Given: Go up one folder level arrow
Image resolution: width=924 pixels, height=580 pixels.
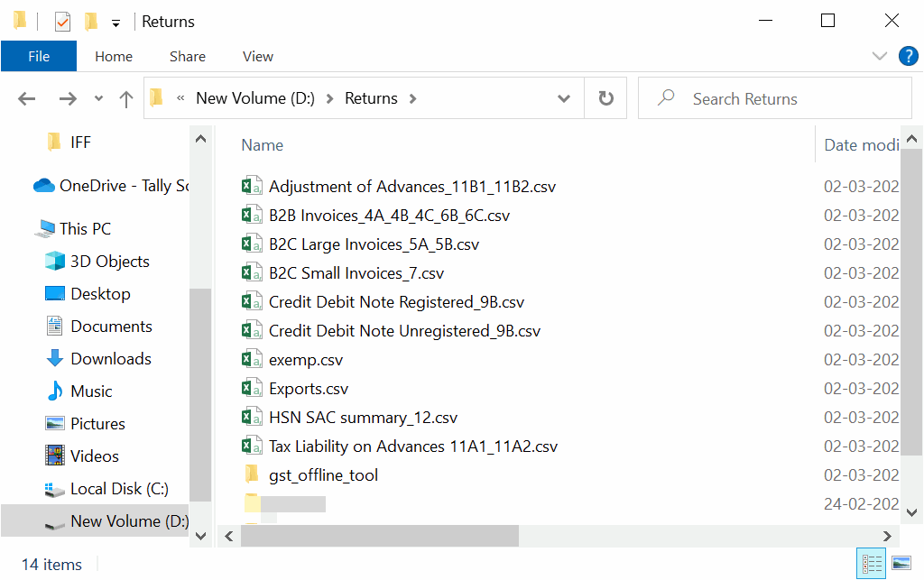Looking at the screenshot, I should pos(125,98).
